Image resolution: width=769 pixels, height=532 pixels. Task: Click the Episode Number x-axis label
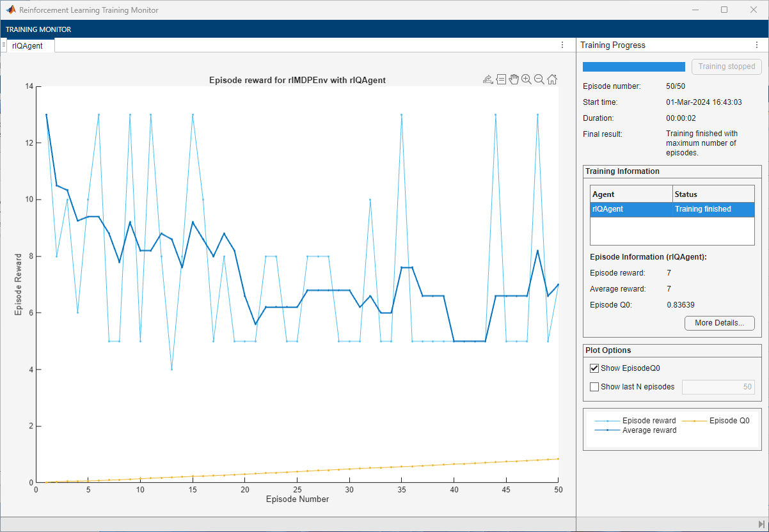point(297,499)
